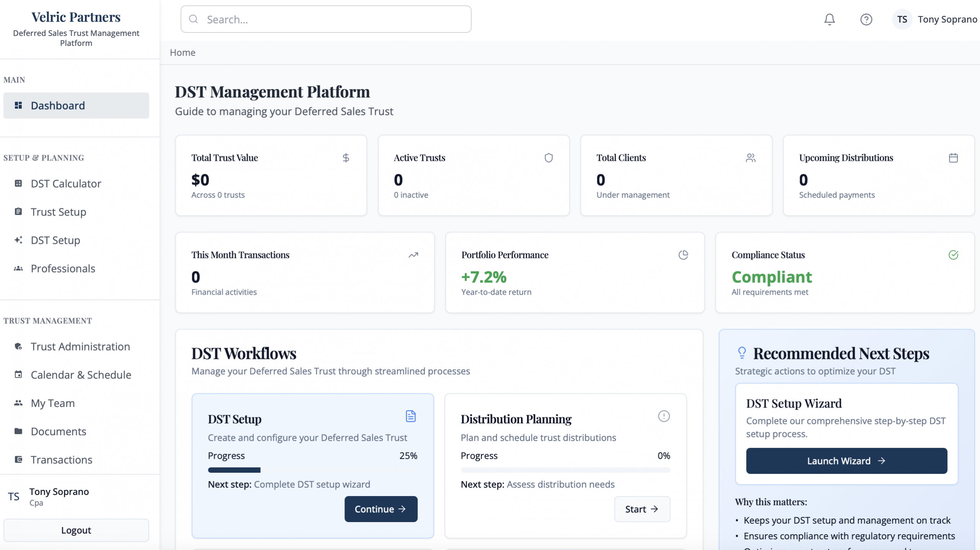Click the Launch Wizard button
The width and height of the screenshot is (980, 550).
tap(846, 461)
